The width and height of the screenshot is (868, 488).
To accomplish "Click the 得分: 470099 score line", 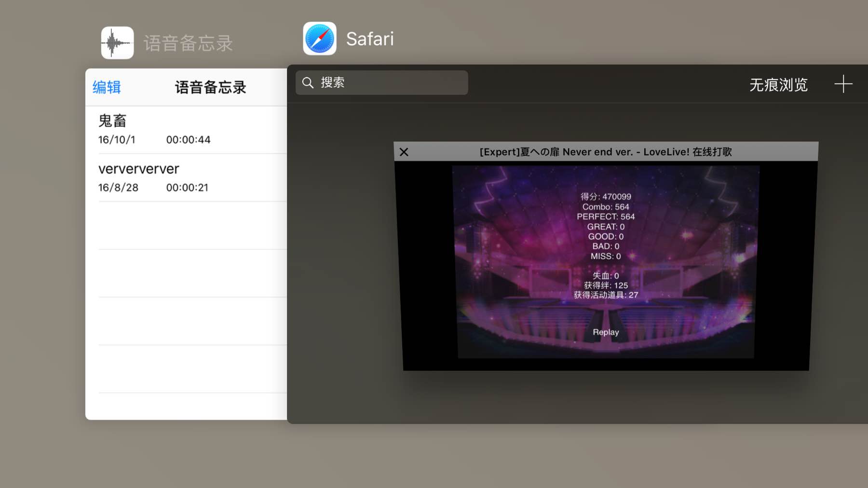I will coord(606,197).
